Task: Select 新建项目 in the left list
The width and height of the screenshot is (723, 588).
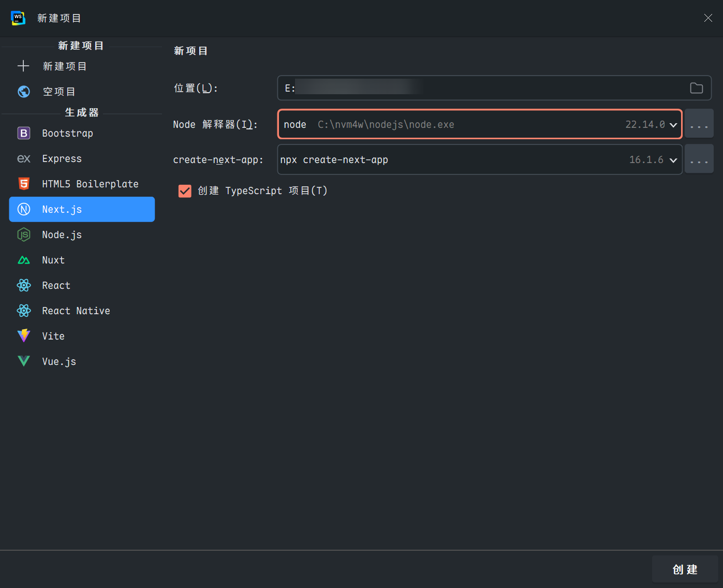Action: coord(82,66)
